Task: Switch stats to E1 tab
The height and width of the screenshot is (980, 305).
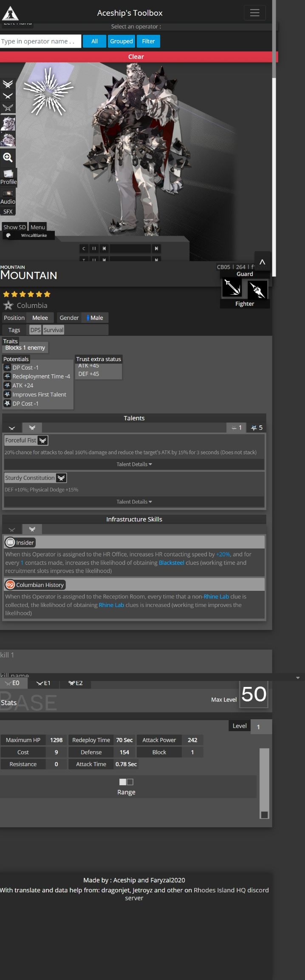Action: [x=44, y=683]
